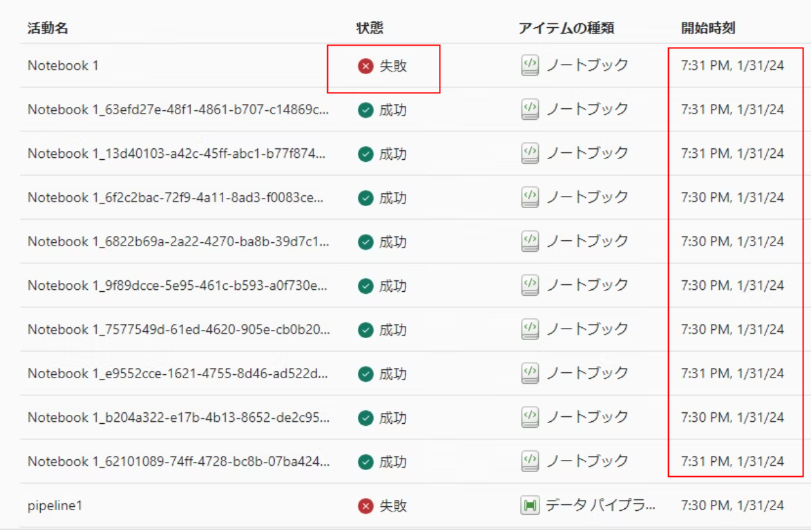The width and height of the screenshot is (811, 532).
Task: Click success icon for Notebook 1_63efd27e row
Action: [x=365, y=110]
